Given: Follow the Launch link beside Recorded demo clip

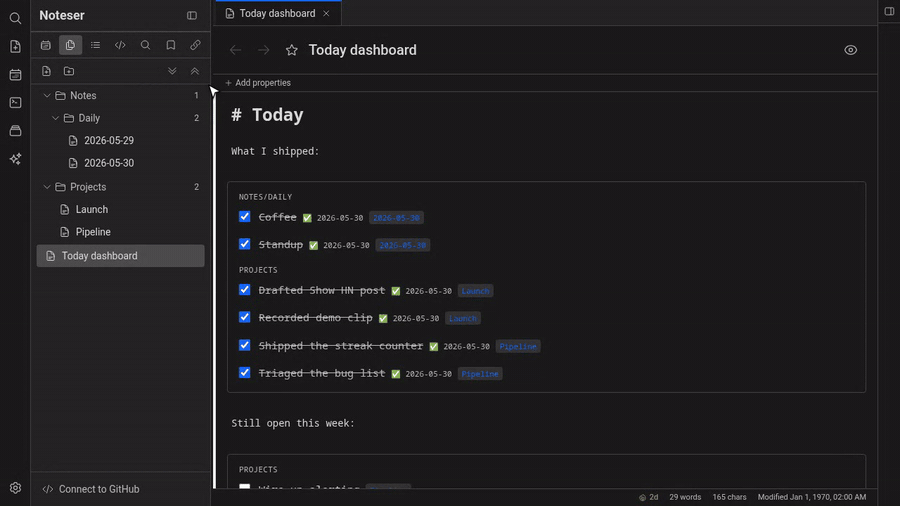Looking at the screenshot, I should click(463, 318).
